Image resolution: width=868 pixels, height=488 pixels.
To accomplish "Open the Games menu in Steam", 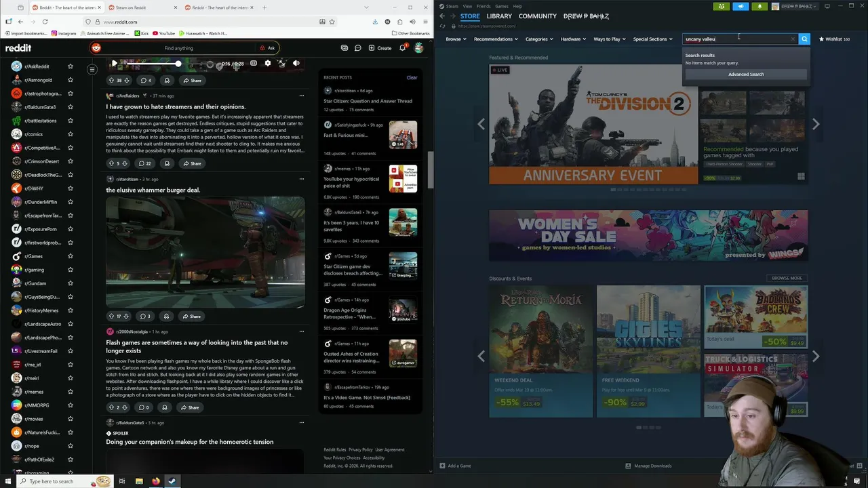I will coord(502,6).
